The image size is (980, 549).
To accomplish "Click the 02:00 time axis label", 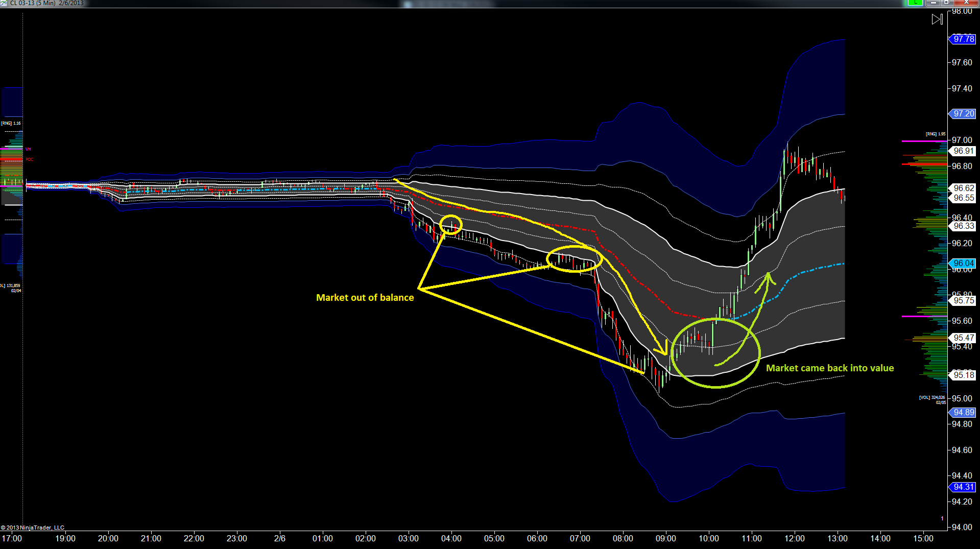I will tap(366, 538).
